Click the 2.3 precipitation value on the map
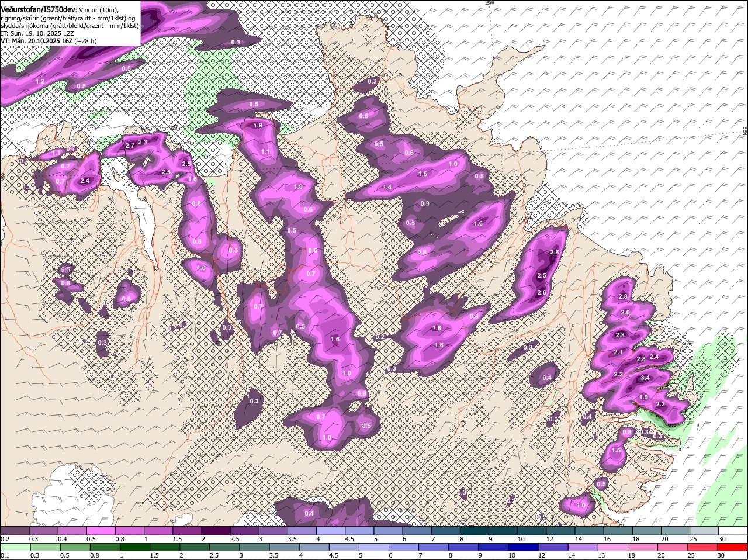This screenshot has width=748, height=560. pos(143,141)
